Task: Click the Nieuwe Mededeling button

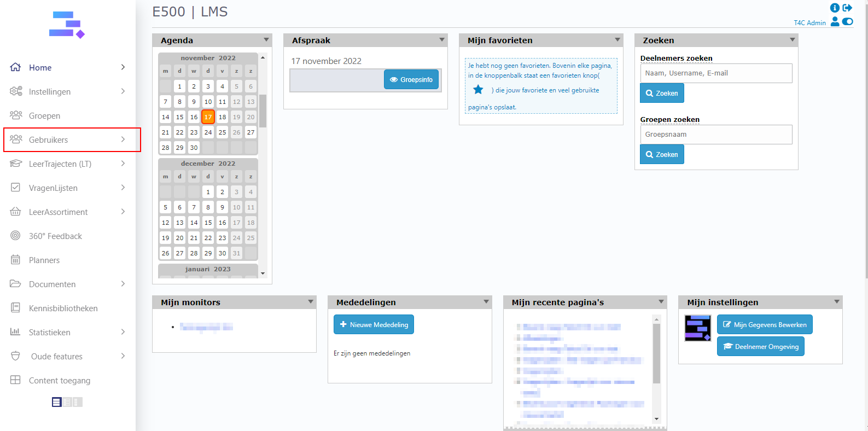Action: (374, 324)
